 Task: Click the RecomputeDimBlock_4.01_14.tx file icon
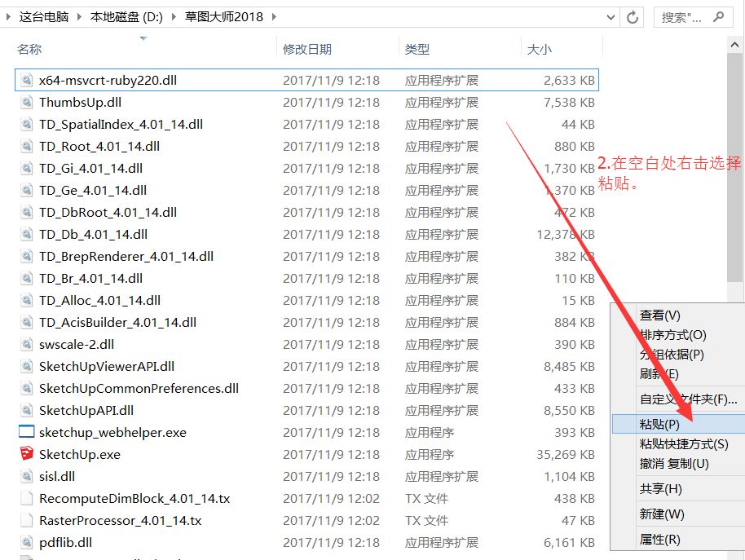pyautogui.click(x=26, y=498)
